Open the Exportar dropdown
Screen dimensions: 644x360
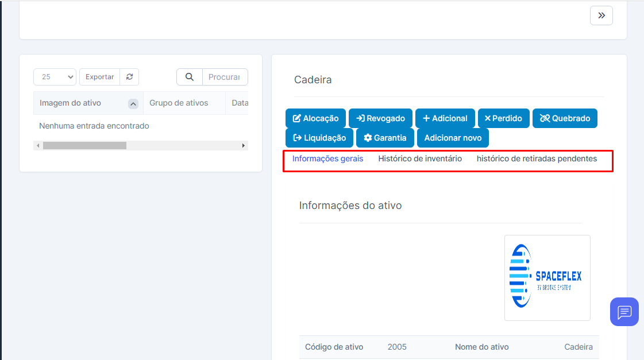click(99, 77)
